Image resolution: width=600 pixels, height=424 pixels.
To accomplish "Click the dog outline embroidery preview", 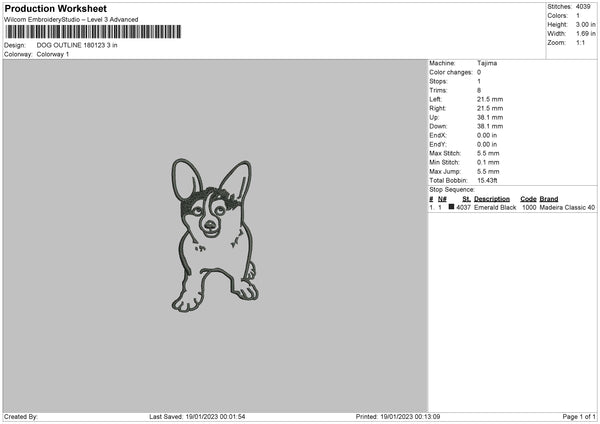I will (212, 237).
